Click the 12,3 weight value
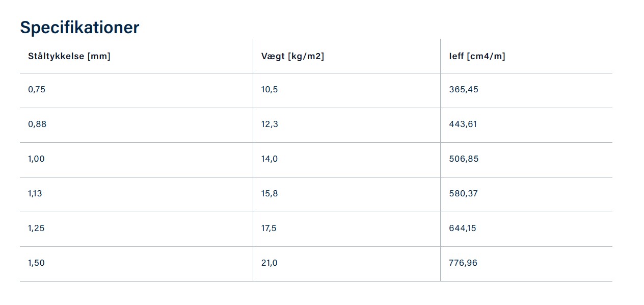This screenshot has width=644, height=305. click(270, 124)
